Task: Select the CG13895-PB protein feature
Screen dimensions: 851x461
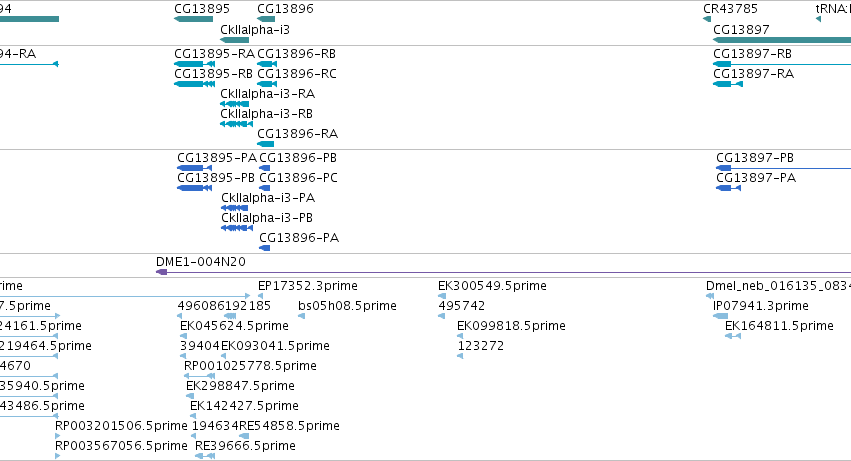Action: tap(194, 188)
